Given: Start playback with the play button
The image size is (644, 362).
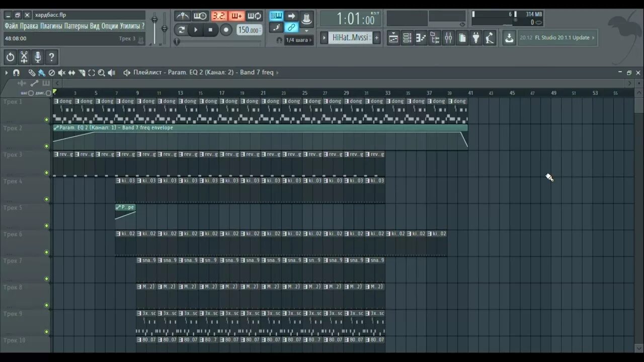Looking at the screenshot, I should point(196,30).
